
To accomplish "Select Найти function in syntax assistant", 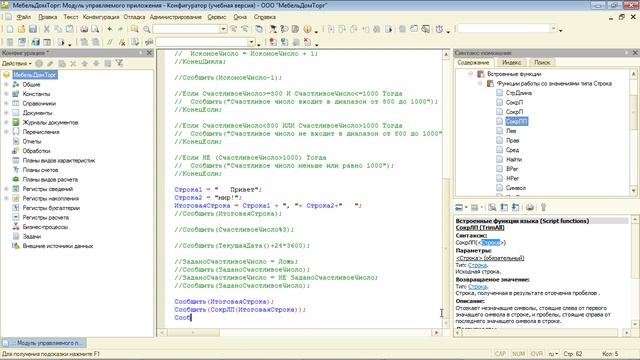I will pos(514,159).
